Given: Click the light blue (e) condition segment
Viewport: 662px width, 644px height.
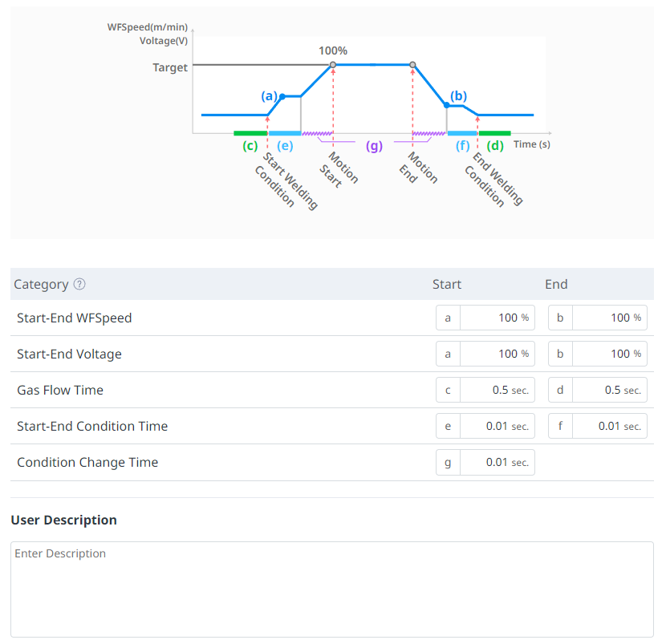Looking at the screenshot, I should pyautogui.click(x=284, y=133).
